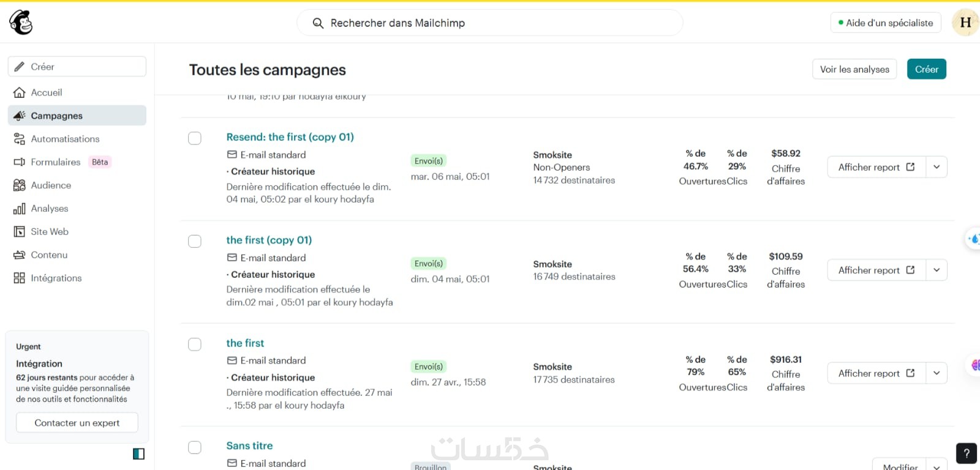Expand dropdown next to the first Afficher report
Image resolution: width=980 pixels, height=470 pixels.
point(937,167)
